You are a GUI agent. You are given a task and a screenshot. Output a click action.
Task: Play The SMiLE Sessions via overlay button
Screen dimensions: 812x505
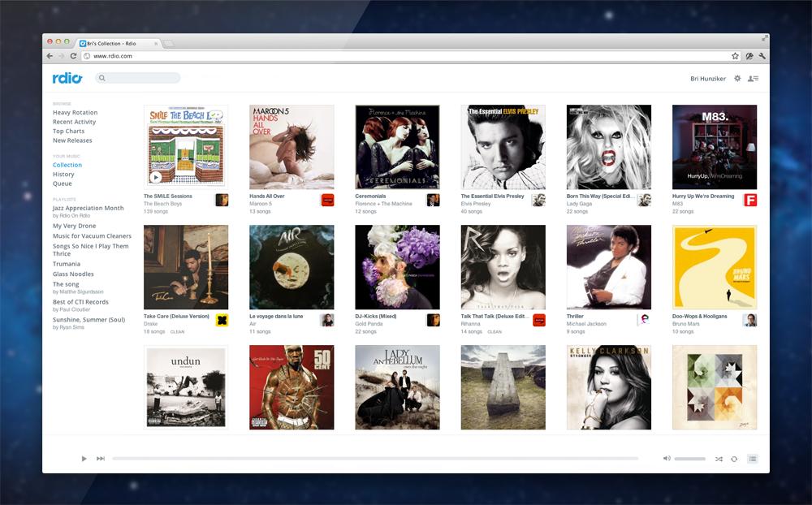pos(155,177)
